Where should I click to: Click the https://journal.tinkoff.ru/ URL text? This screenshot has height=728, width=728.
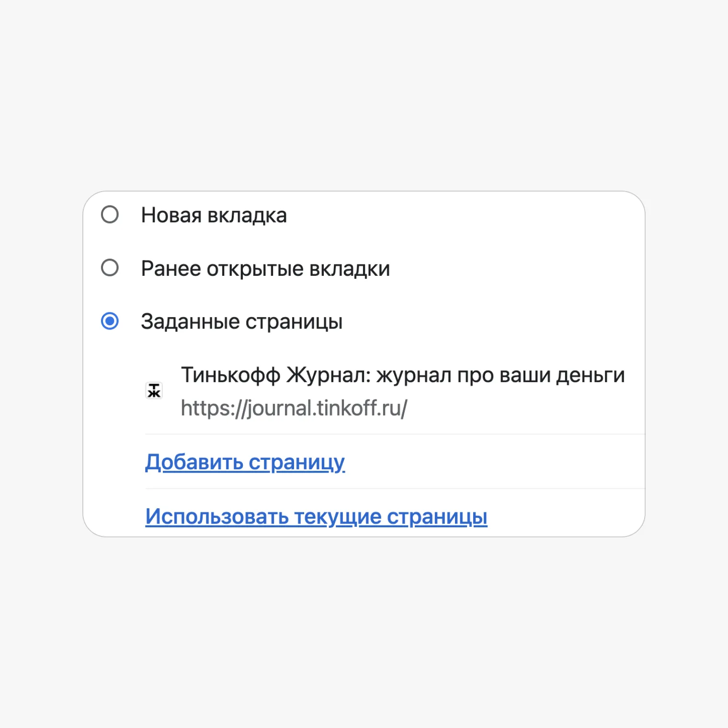[294, 409]
